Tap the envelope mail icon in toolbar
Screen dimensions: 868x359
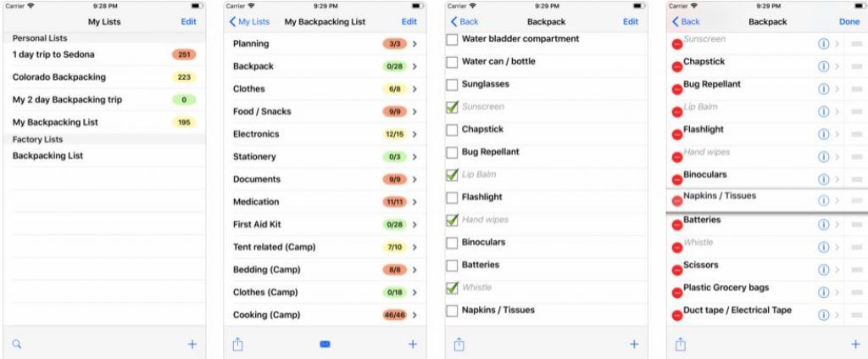(x=325, y=344)
